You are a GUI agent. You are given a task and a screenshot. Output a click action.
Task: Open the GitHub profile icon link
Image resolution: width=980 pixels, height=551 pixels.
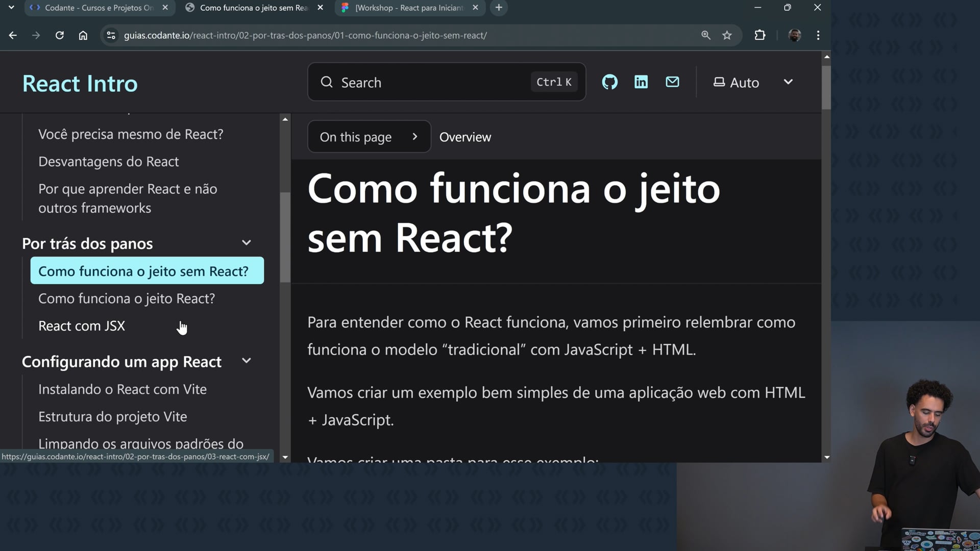pos(609,82)
